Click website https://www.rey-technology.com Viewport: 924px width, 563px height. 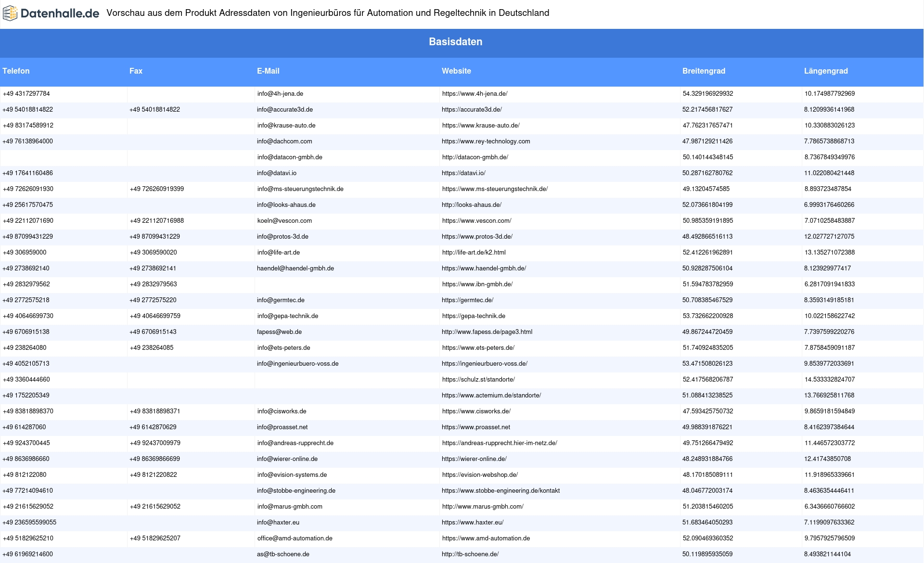(486, 141)
